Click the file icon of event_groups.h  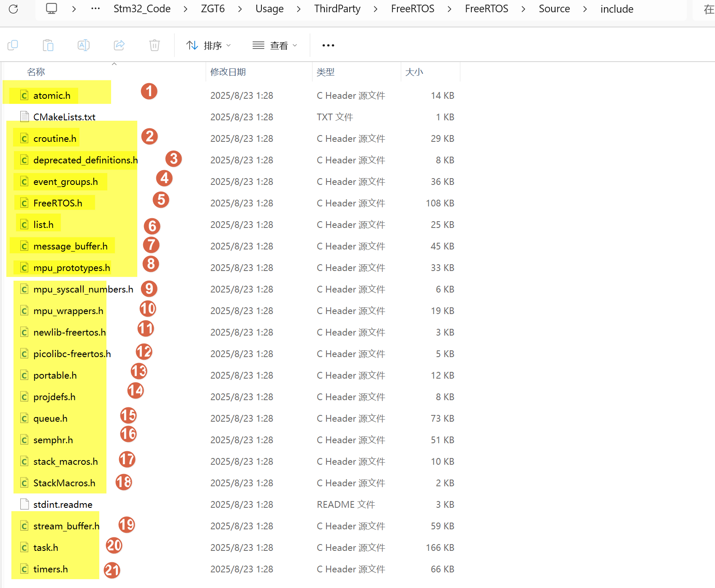point(24,182)
